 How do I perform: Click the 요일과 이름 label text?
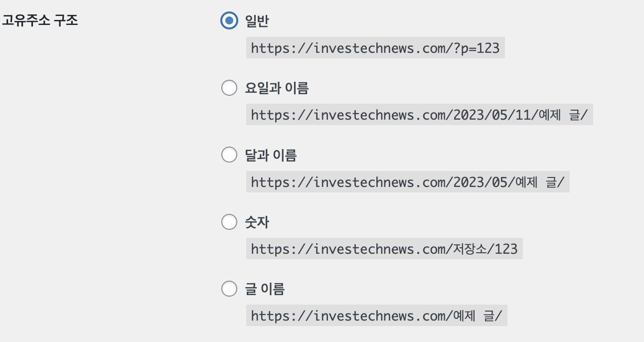[277, 88]
